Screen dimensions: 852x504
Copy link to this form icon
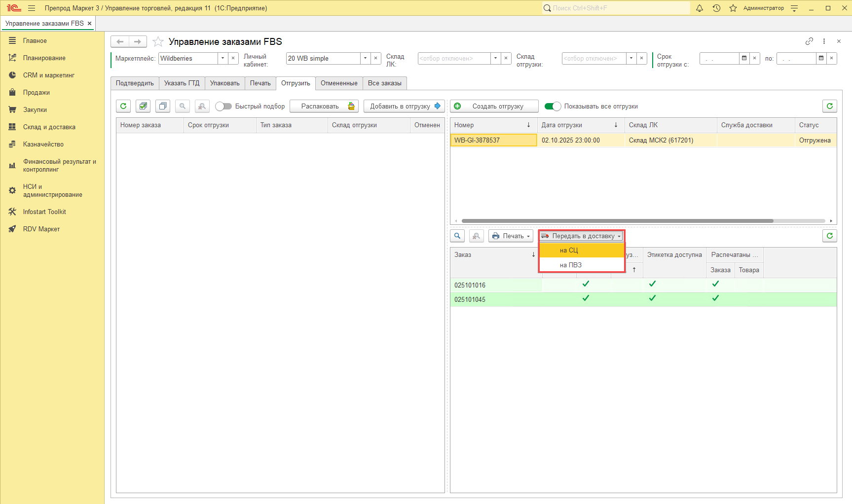pos(809,41)
